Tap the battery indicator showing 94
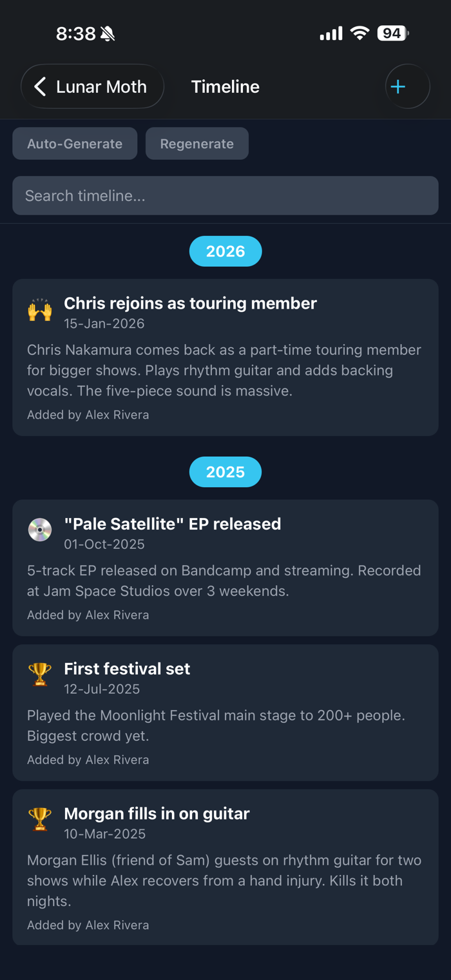Screen dimensions: 451x980 (392, 34)
